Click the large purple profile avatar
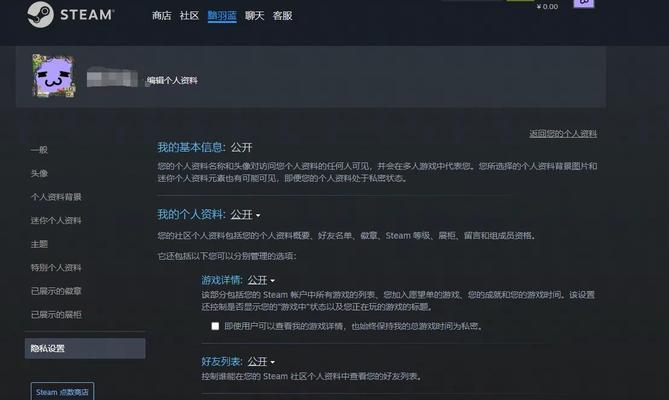Image resolution: width=669 pixels, height=400 pixels. coord(54,76)
